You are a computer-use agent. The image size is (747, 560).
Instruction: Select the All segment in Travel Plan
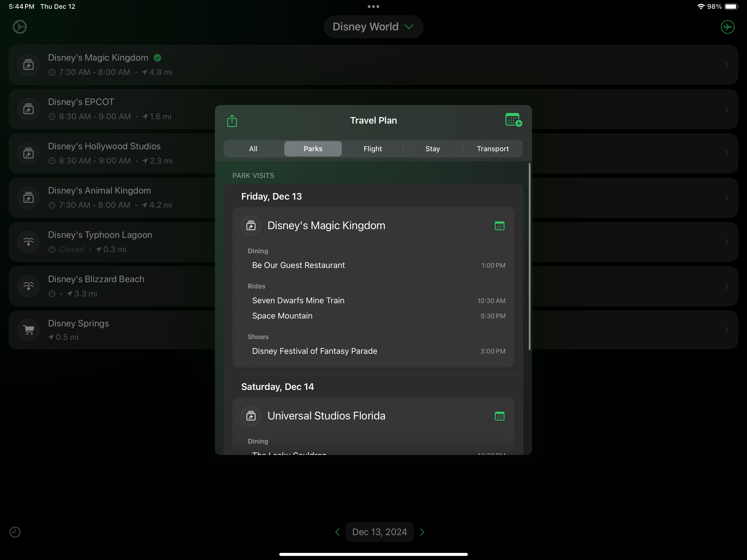click(x=253, y=148)
